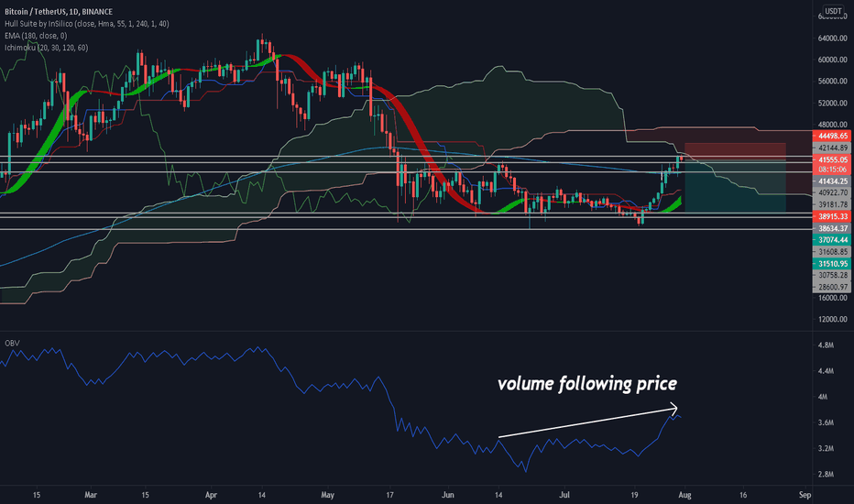Click the 41434.25 price label

point(832,181)
